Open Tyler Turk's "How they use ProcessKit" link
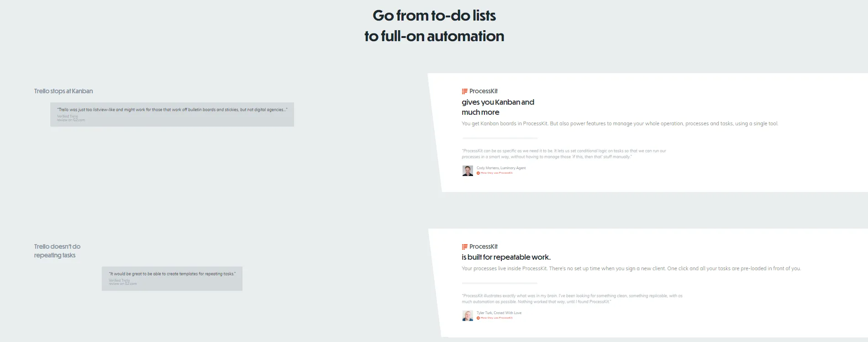This screenshot has width=868, height=342. coord(496,318)
